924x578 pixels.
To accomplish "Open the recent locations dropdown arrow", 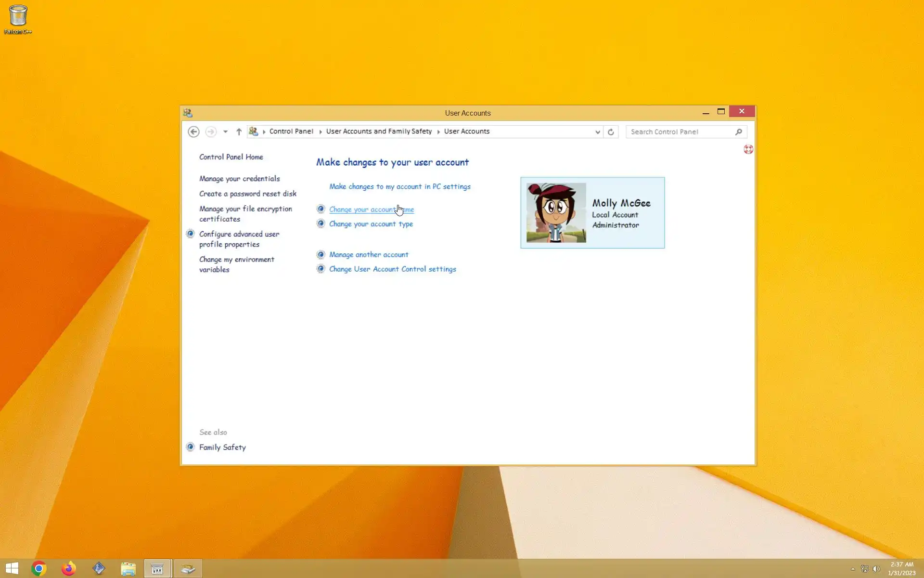I will [x=225, y=131].
